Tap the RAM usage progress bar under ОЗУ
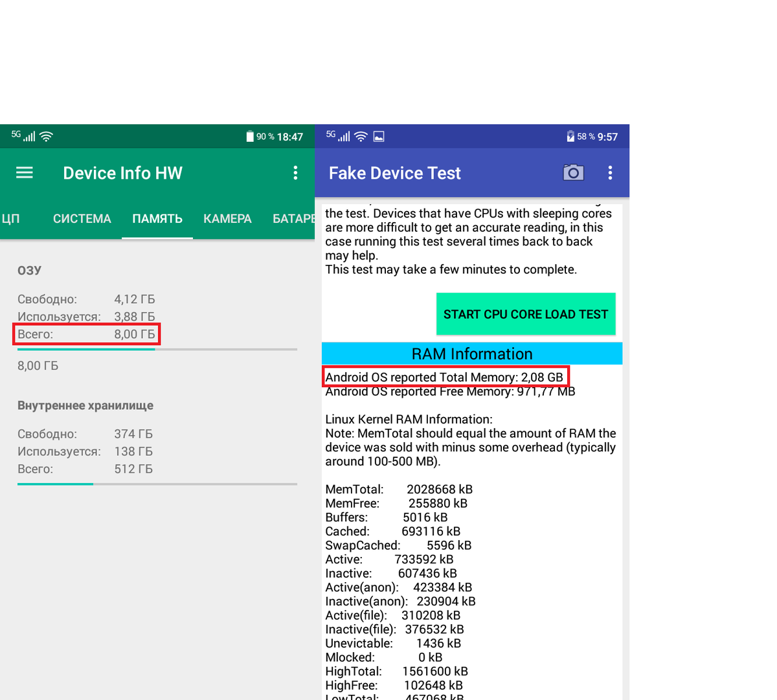The width and height of the screenshot is (777, 700). [157, 350]
